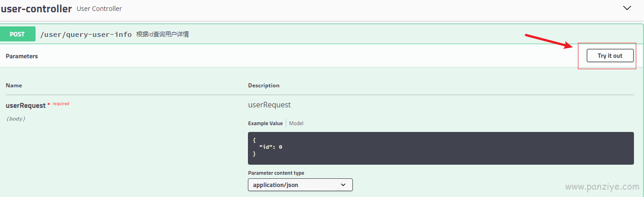Click the green POST method badge
Image resolution: width=644 pixels, height=197 pixels.
(x=17, y=34)
